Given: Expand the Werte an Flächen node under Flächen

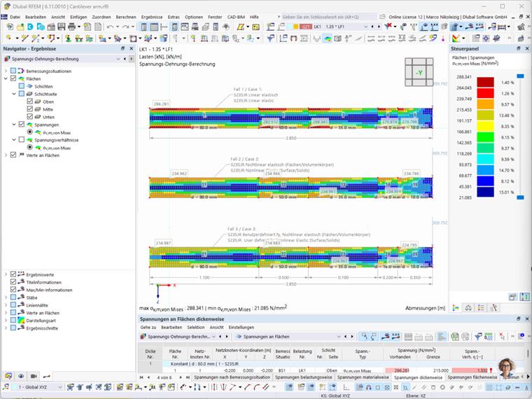Looking at the screenshot, I should tap(6, 155).
